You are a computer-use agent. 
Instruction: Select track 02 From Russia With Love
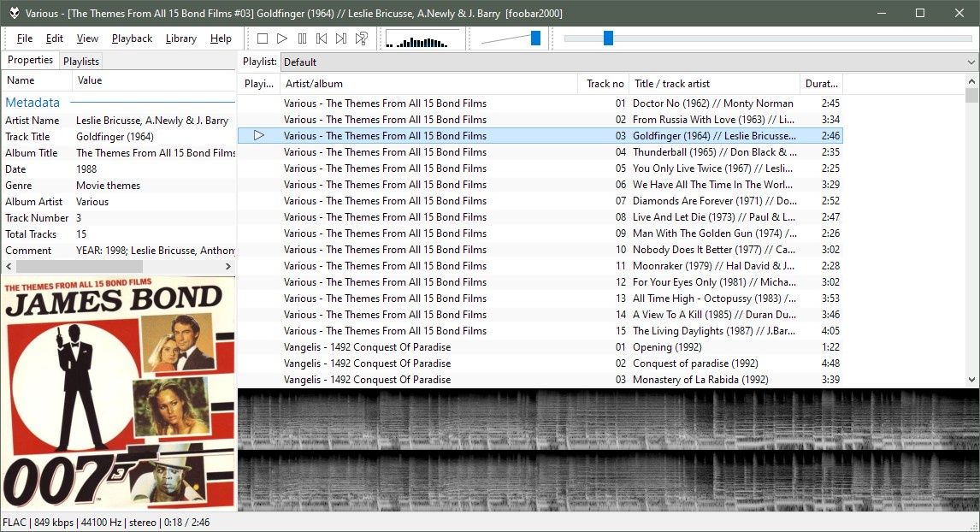click(x=540, y=120)
